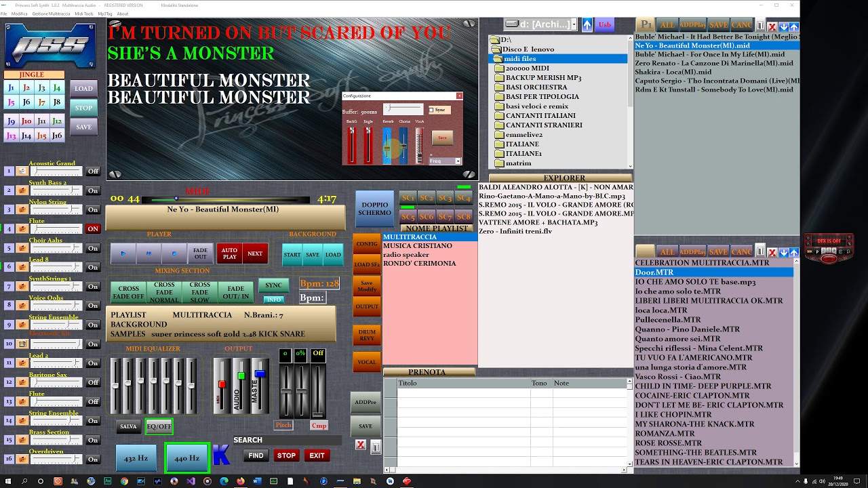The height and width of the screenshot is (488, 868).
Task: Click the red EXIT button
Action: point(317,455)
